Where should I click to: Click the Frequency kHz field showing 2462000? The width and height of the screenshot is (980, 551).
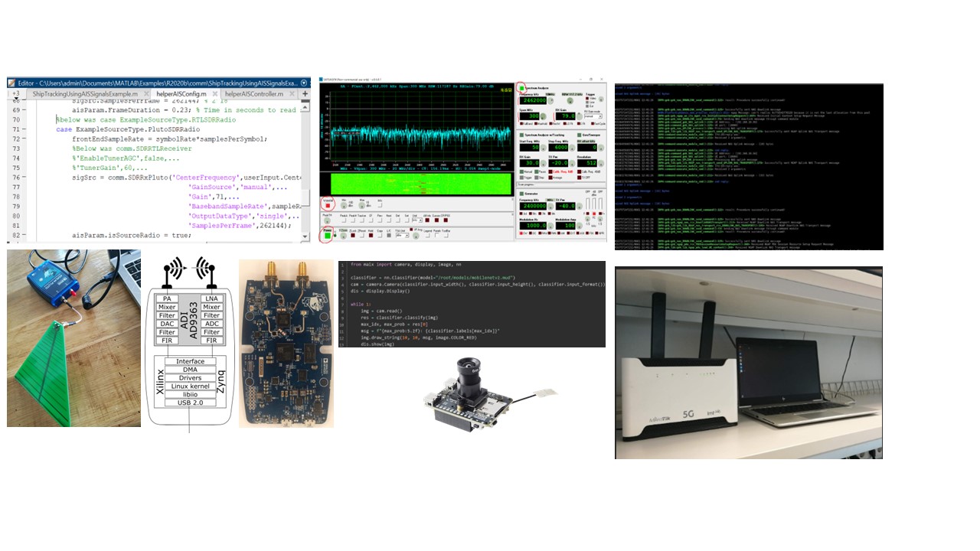[x=533, y=100]
